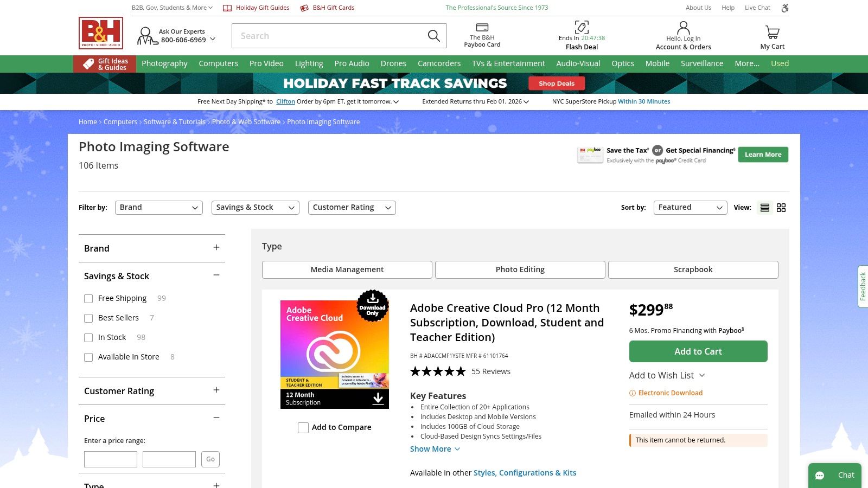
Task: Open the Brand filter dropdown
Action: (x=158, y=207)
